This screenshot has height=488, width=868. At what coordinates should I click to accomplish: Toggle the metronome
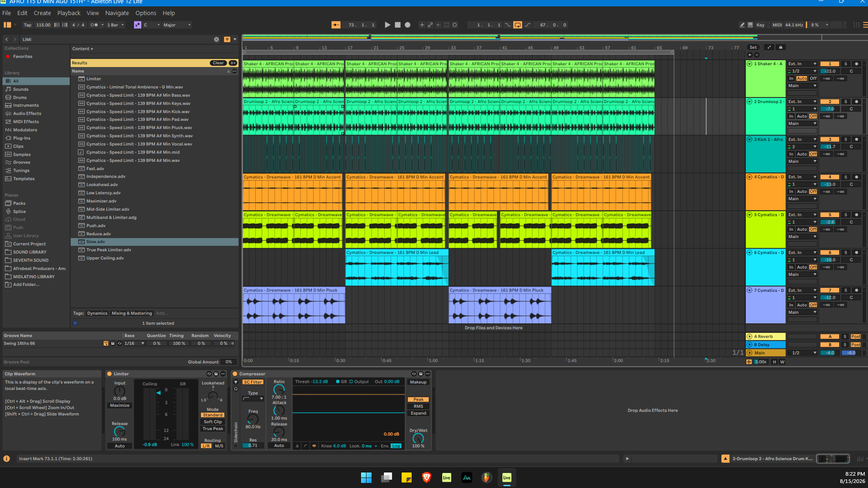94,25
